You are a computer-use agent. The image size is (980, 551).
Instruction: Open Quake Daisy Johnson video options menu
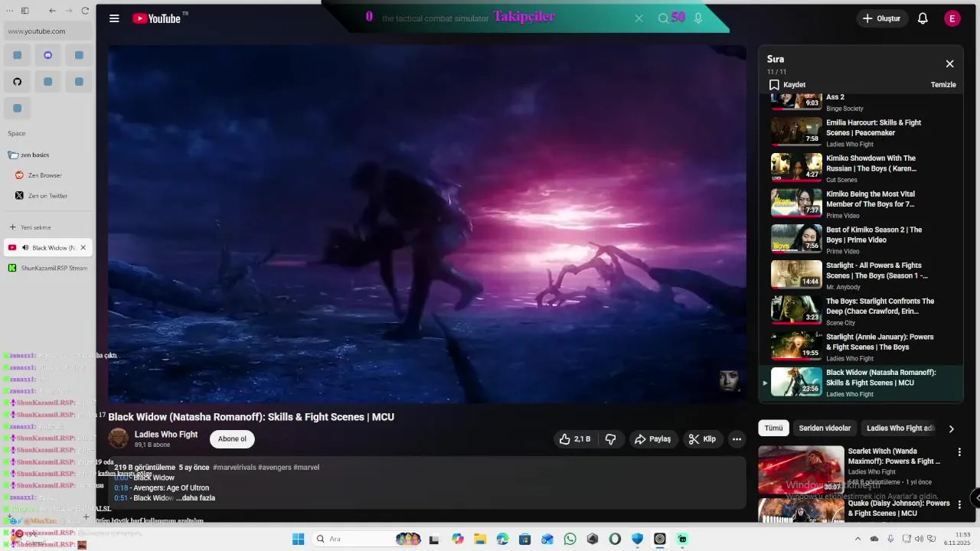pyautogui.click(x=959, y=504)
